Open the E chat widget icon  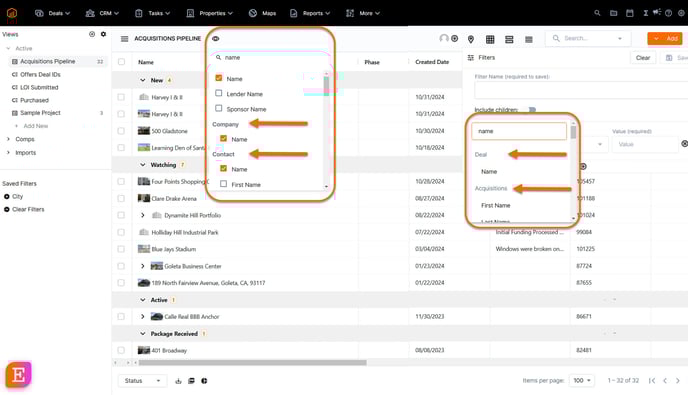click(x=18, y=375)
